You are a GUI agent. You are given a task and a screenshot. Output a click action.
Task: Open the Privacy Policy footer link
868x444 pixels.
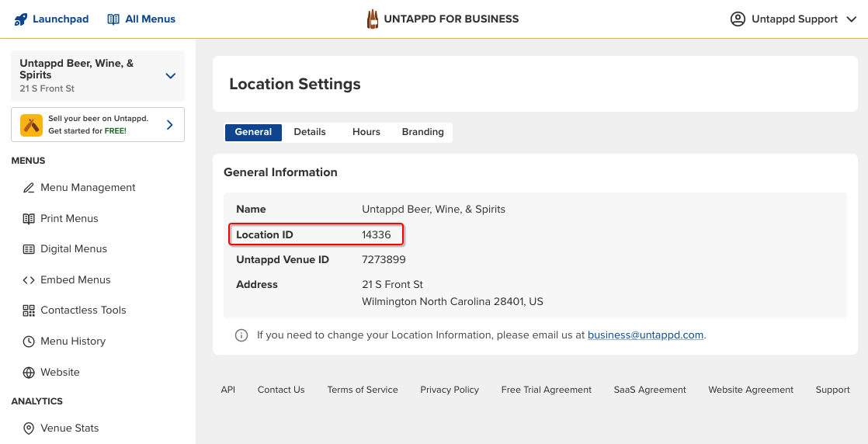click(x=450, y=390)
